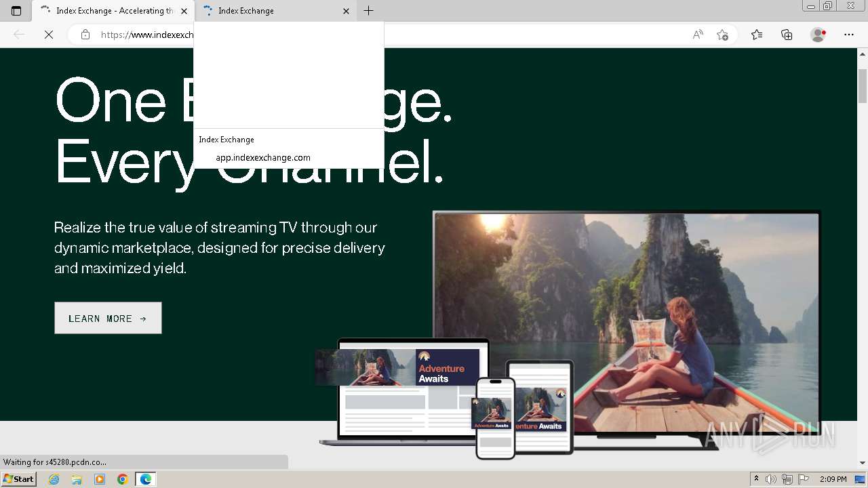Click the phone ad mockup
Image resolution: width=868 pixels, height=488 pixels.
[496, 418]
